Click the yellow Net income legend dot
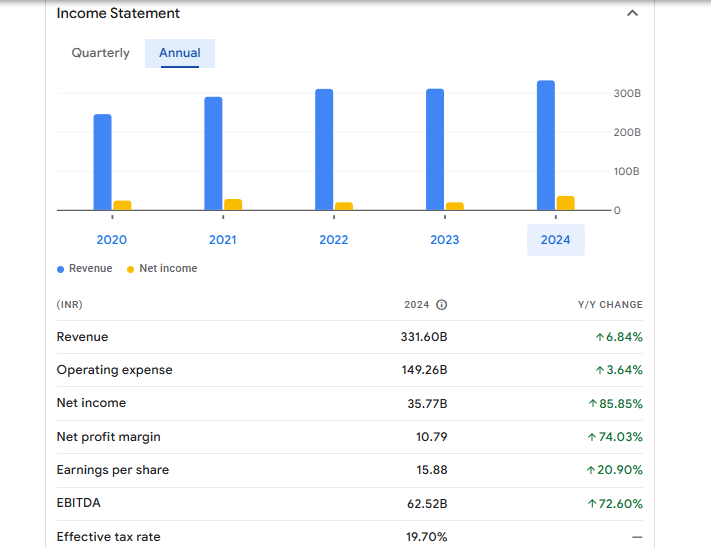The width and height of the screenshot is (711, 548). point(130,269)
